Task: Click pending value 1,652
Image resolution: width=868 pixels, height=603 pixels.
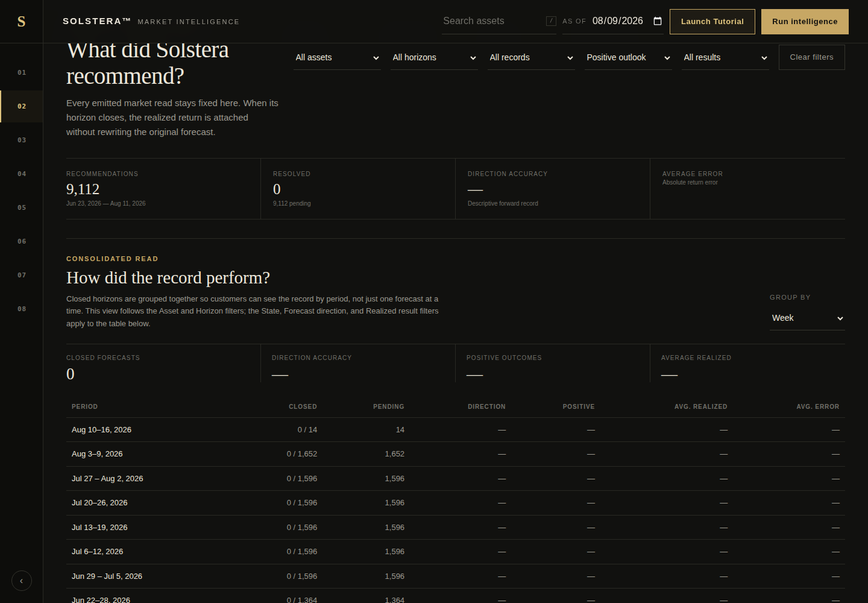Action: [x=395, y=454]
